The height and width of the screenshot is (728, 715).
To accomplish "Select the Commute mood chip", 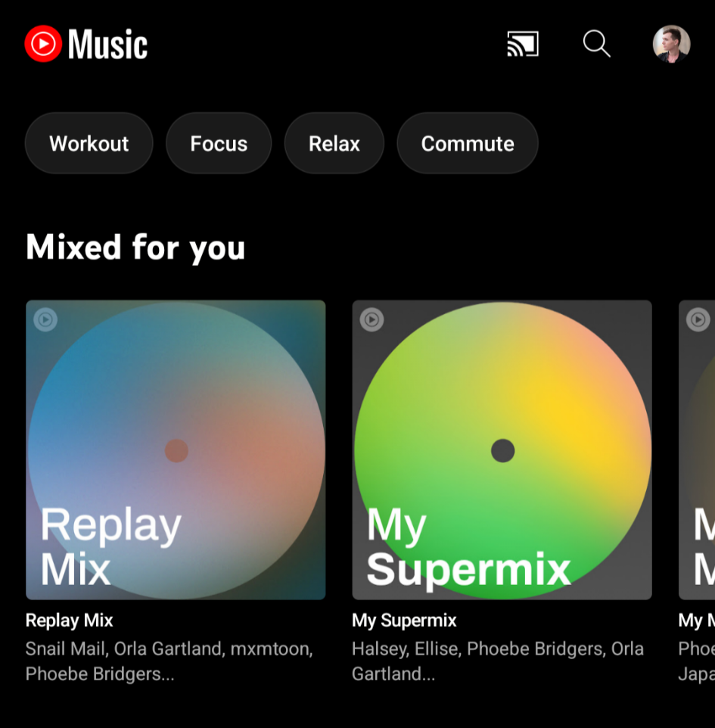I will tap(468, 143).
